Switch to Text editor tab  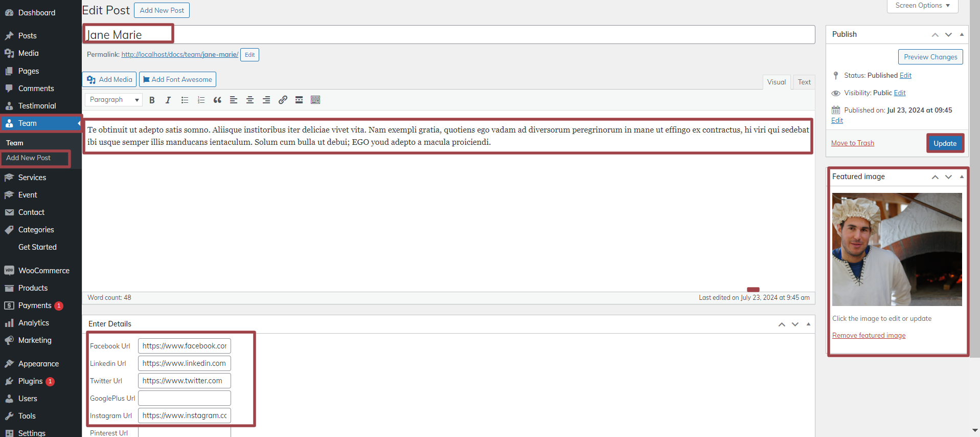coord(804,82)
